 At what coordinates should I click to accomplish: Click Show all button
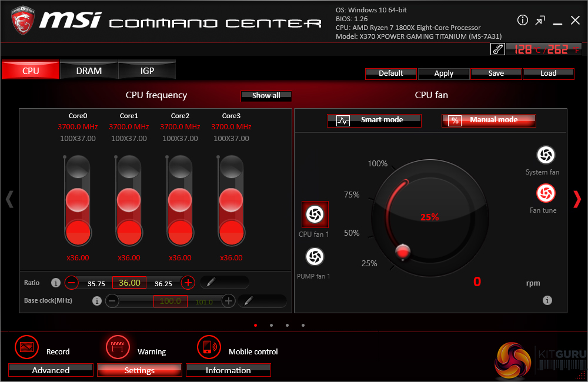[x=266, y=96]
